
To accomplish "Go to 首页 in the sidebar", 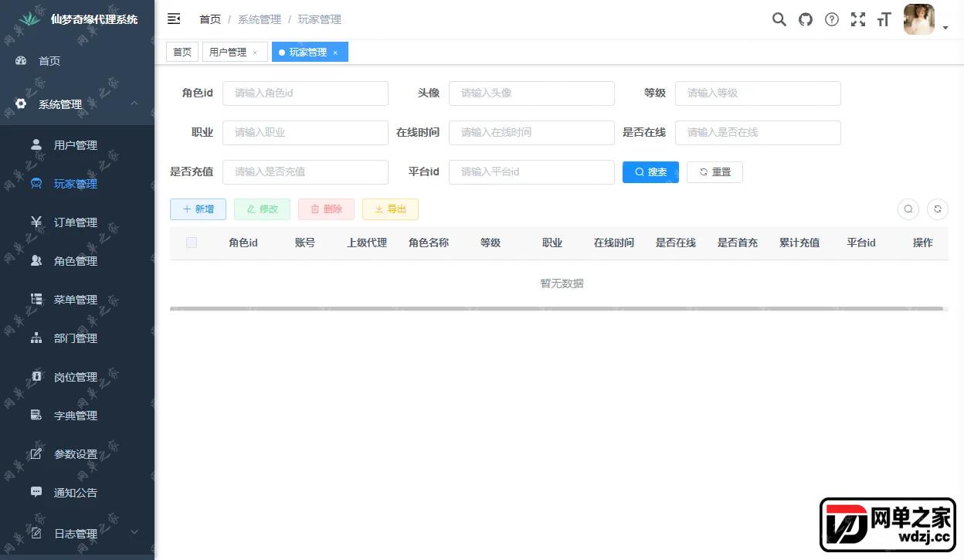I will click(77, 61).
